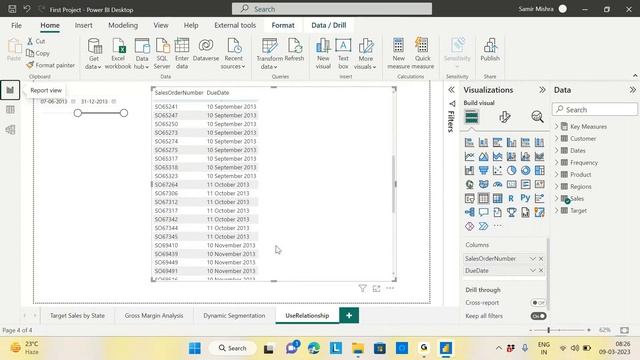The image size is (640, 360).
Task: Open the DueDate field dropdown chevron
Action: [532, 271]
